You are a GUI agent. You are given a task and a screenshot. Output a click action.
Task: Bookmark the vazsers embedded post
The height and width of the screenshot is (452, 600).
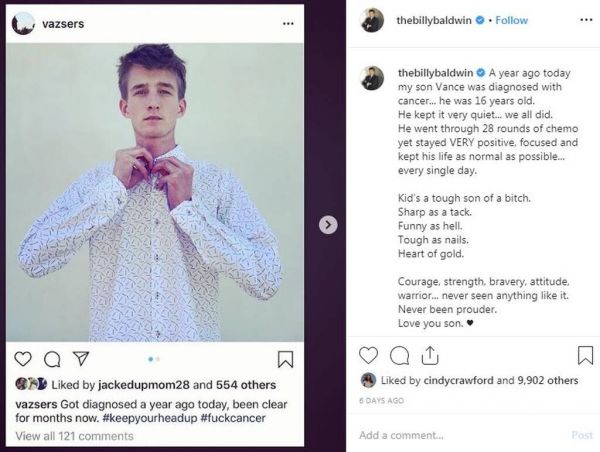point(285,359)
